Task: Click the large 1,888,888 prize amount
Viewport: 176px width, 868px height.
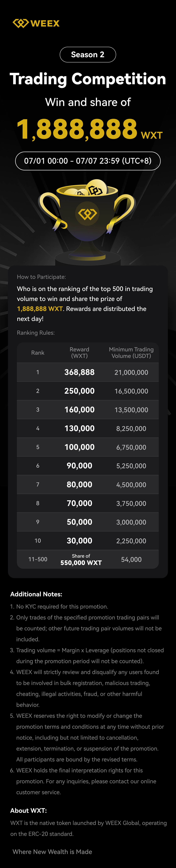Action: pos(77,129)
